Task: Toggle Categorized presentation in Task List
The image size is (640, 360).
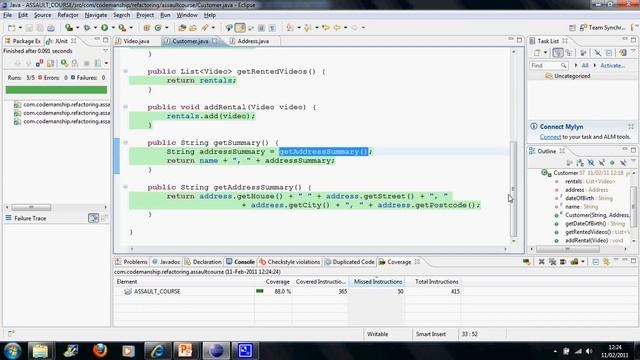Action: coord(558,53)
